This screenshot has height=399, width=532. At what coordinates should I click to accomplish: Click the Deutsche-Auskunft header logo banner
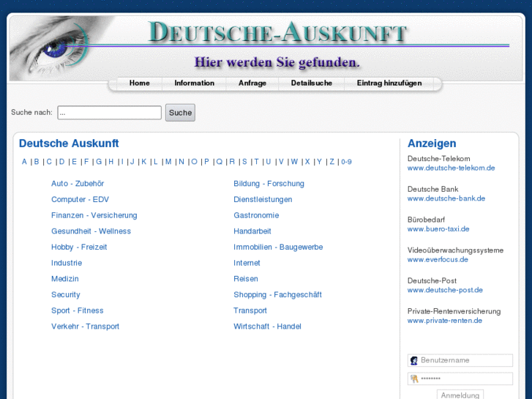click(266, 48)
